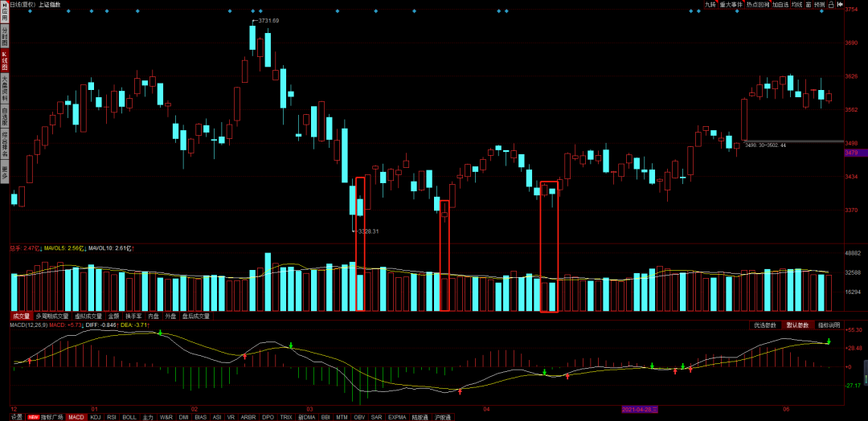
Task: Switch to the 多周期成交量 tab
Action: coord(53,317)
